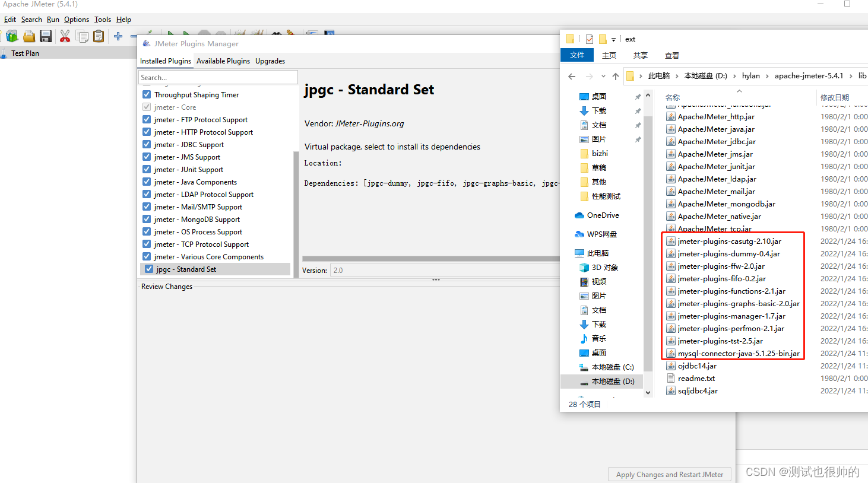The image size is (868, 483).
Task: Open 文件 ribbon tab in Explorer
Action: 577,55
